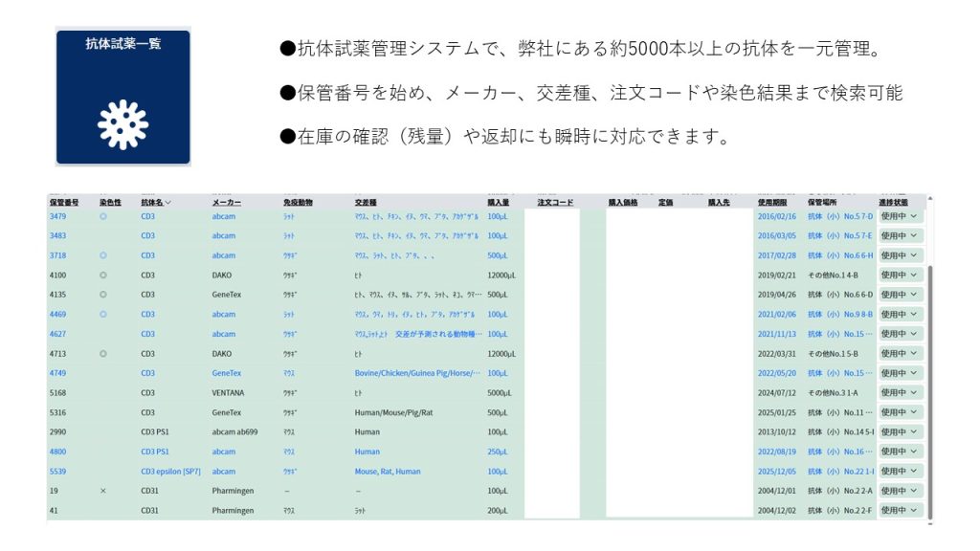Image resolution: width=980 pixels, height=551 pixels.
Task: Click the staining circle mark for row 4713
Action: [103, 353]
